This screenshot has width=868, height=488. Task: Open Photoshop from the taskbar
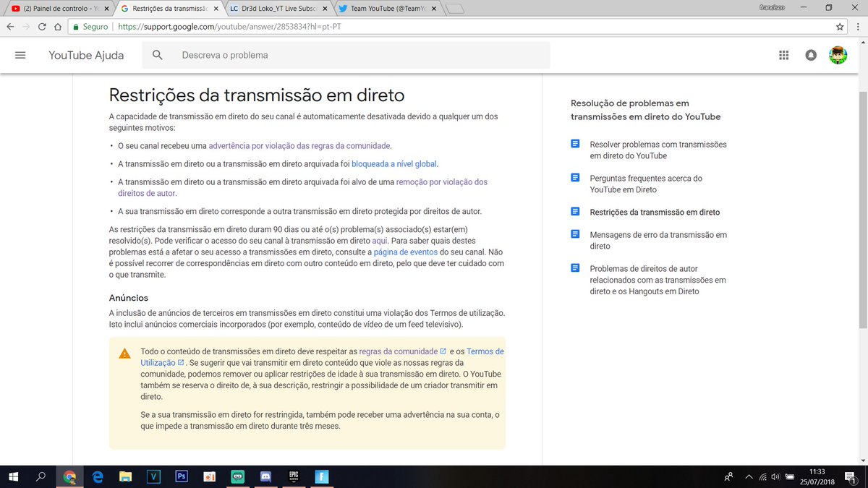pyautogui.click(x=182, y=476)
